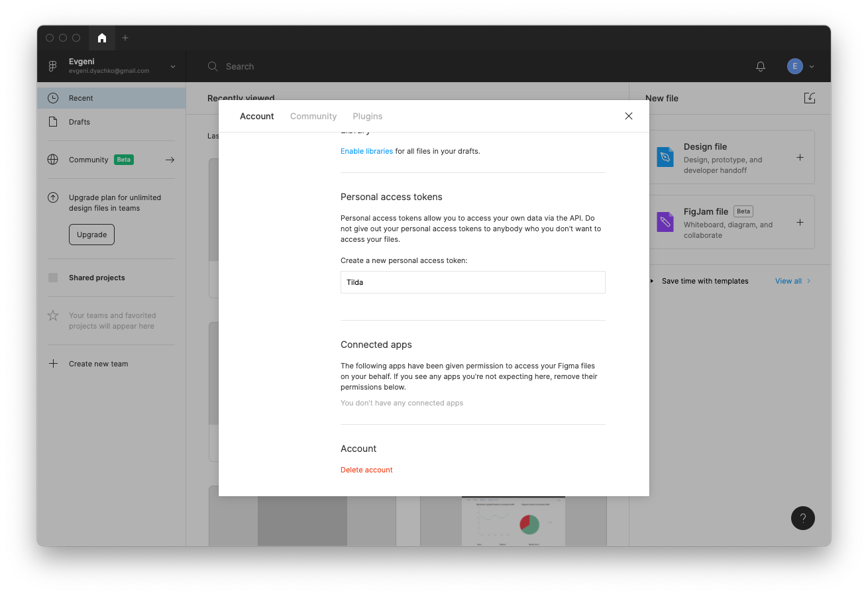The width and height of the screenshot is (868, 595).
Task: Click the Shared projects square icon
Action: click(x=53, y=278)
